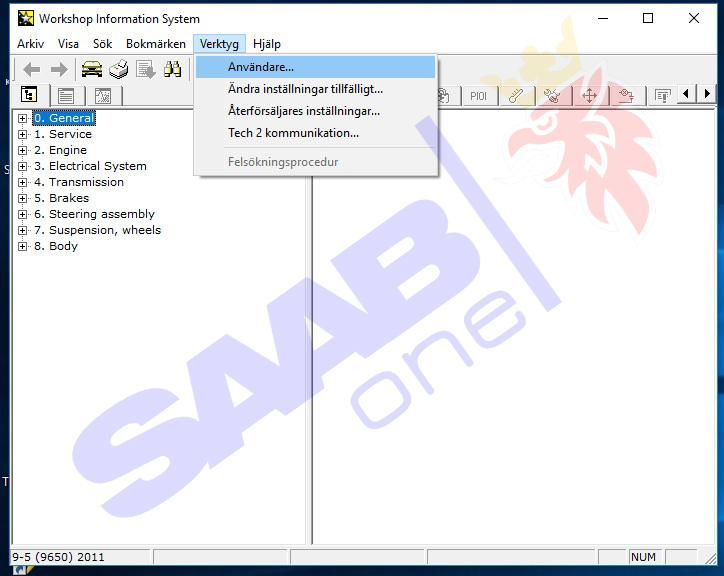This screenshot has height=576, width=724.
Task: Click the binoculars search icon
Action: [172, 69]
